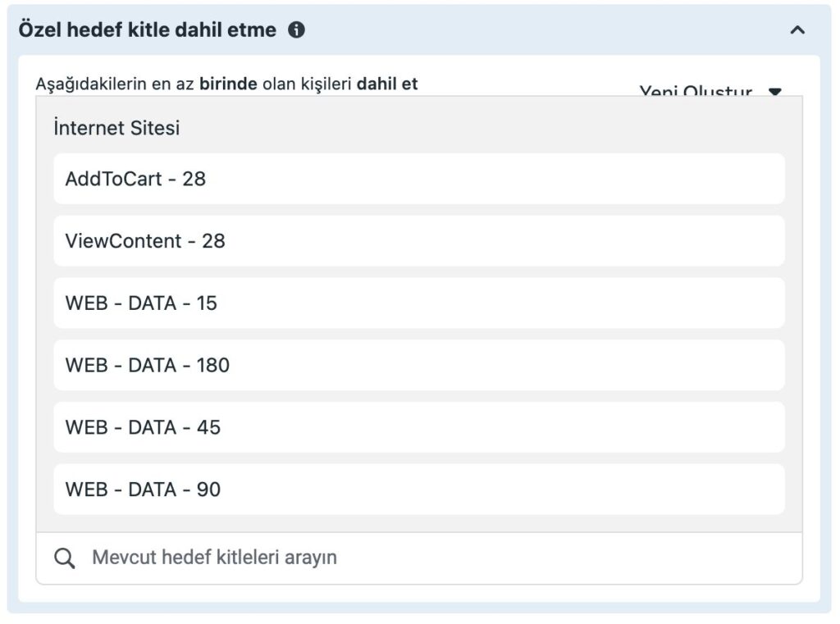The width and height of the screenshot is (840, 624).
Task: Select the ViewContent - 28 audience
Action: tap(418, 241)
